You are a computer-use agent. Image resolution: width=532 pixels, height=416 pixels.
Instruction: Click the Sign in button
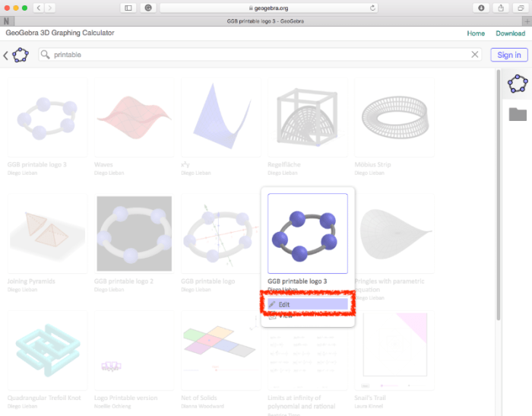click(509, 55)
